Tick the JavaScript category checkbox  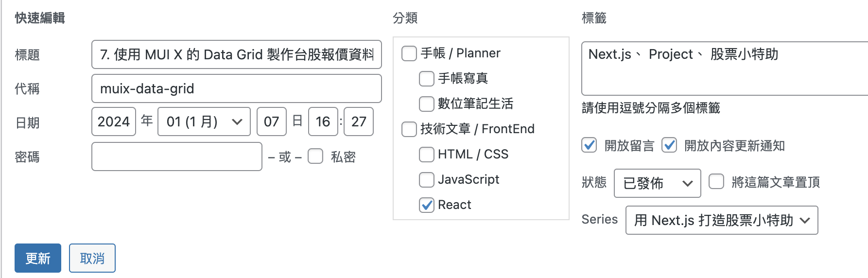click(x=427, y=180)
